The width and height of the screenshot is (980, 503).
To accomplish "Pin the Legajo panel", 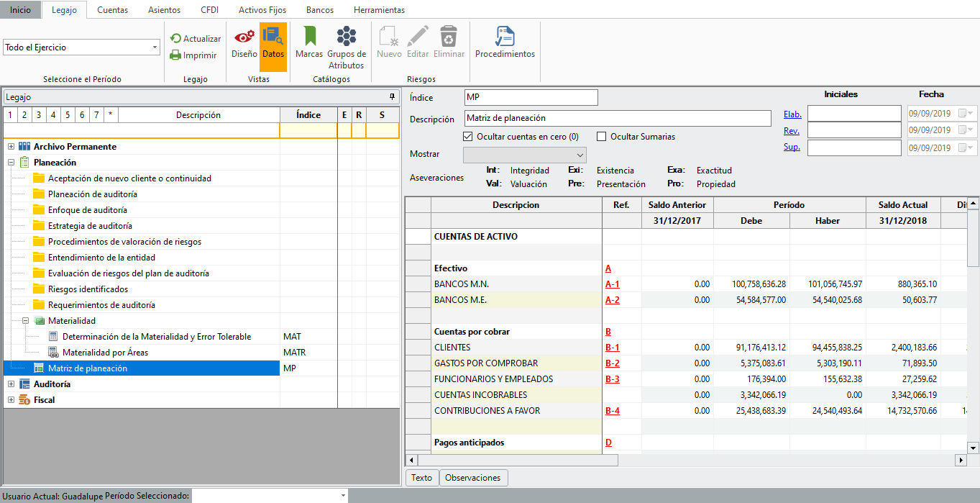I will (392, 96).
